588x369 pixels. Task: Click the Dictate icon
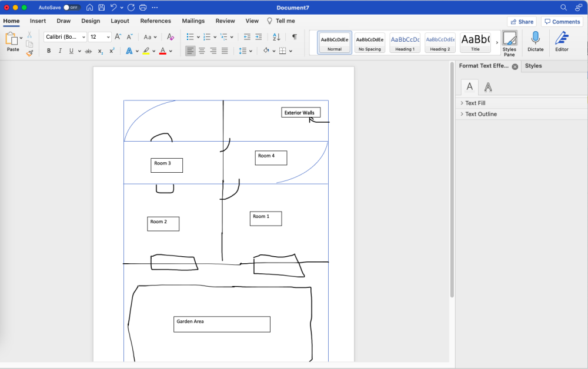pyautogui.click(x=536, y=41)
